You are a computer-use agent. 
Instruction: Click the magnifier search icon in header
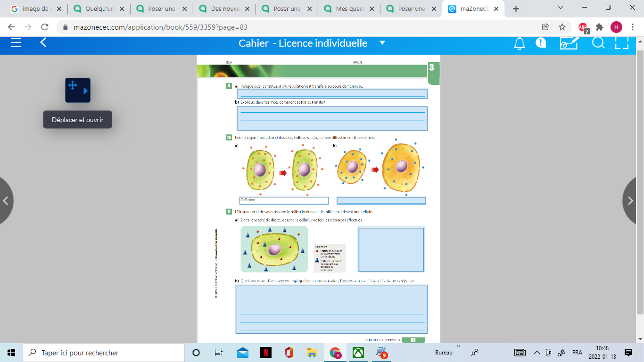598,43
